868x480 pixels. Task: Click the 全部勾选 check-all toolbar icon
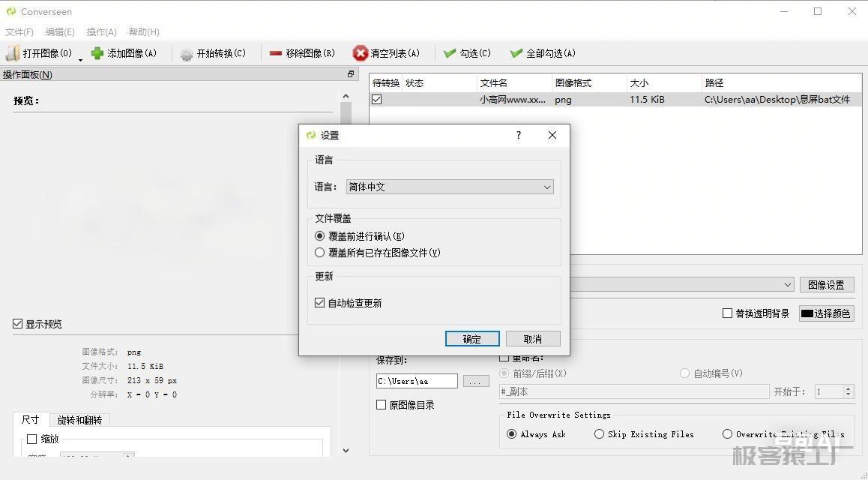[516, 53]
